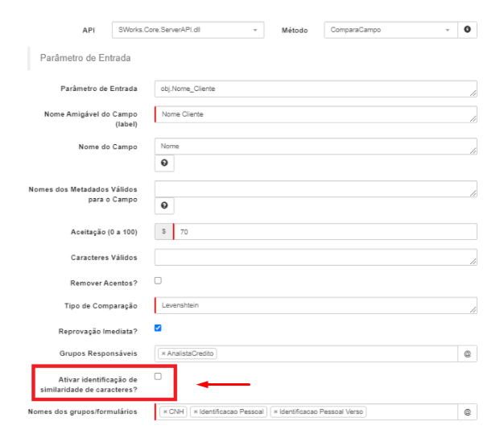
Task: Click the Nome Amigável do Campo field
Action: coord(316,114)
